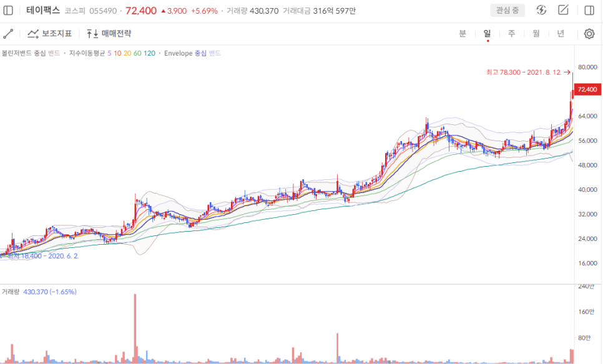Switch chart to 월 monthly interval
The height and width of the screenshot is (364, 603).
click(536, 34)
